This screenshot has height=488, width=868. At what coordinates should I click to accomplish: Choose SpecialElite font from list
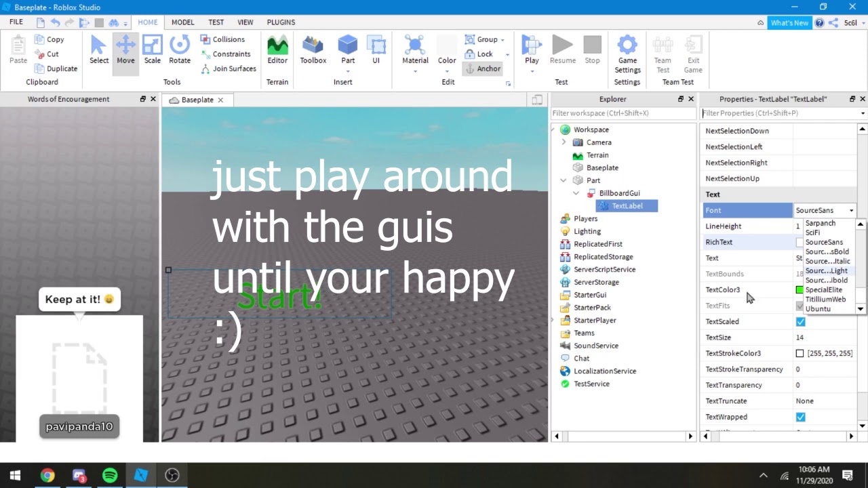823,289
